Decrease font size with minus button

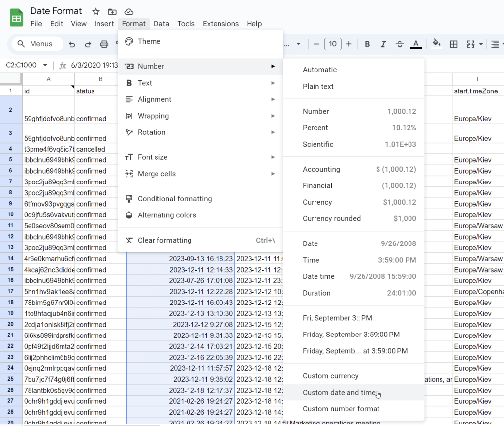316,44
